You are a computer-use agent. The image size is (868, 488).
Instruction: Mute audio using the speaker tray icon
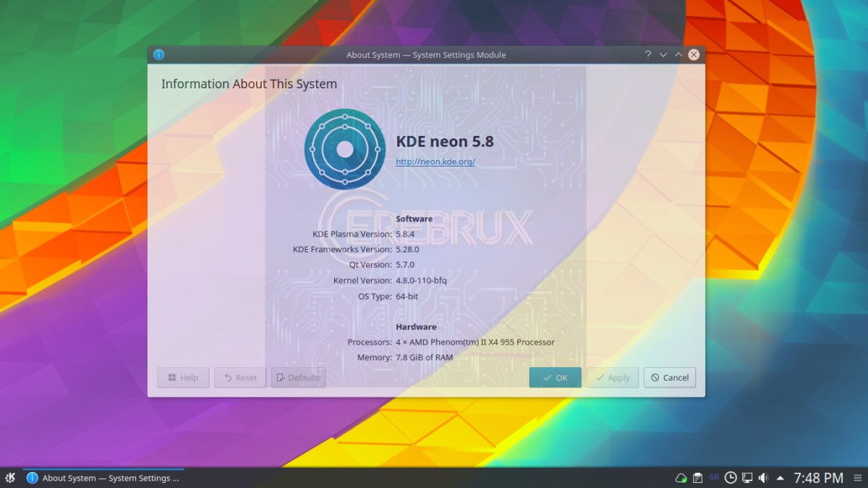click(764, 478)
